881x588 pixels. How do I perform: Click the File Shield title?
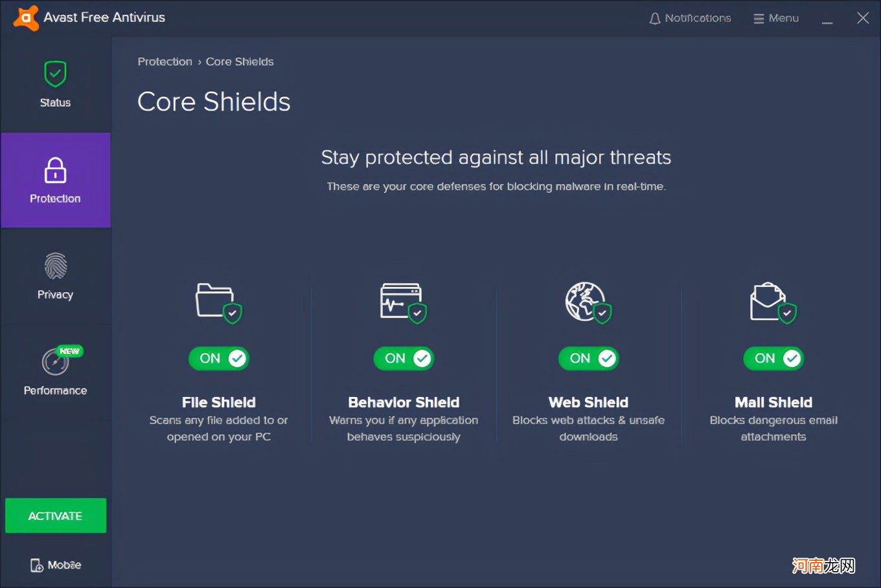click(x=219, y=402)
